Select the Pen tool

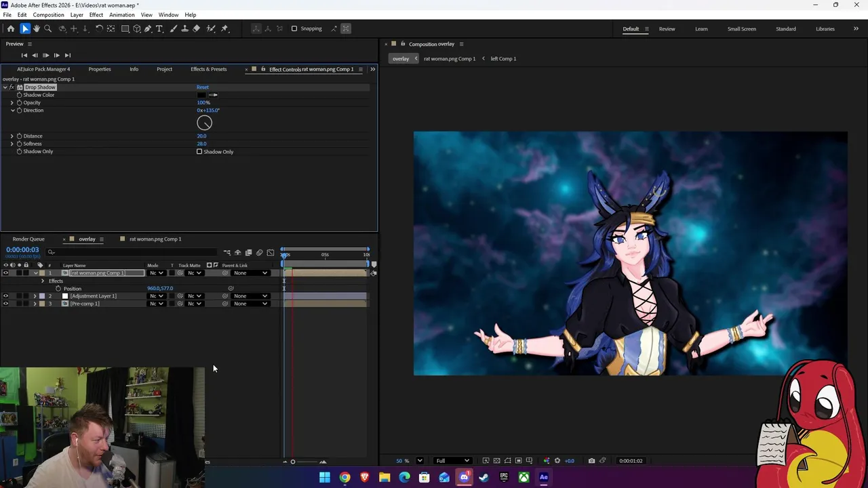point(148,28)
